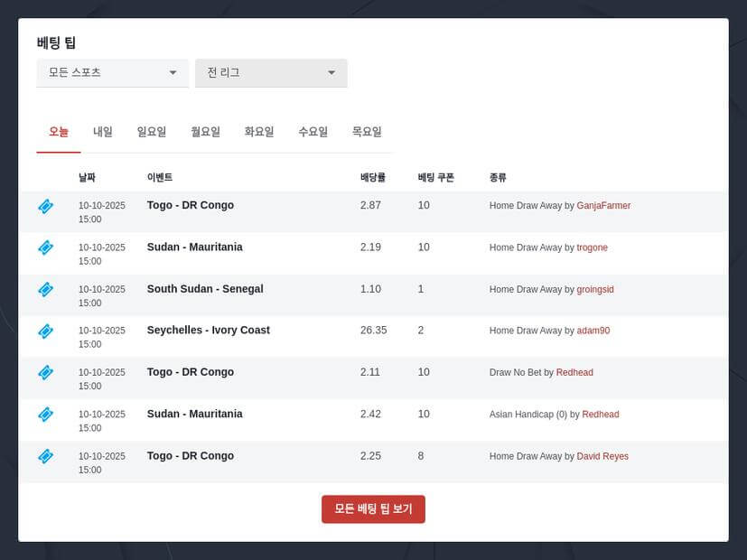Screen dimensions: 747x560
Task: Switch to the 내일 tab
Action: [x=101, y=131]
